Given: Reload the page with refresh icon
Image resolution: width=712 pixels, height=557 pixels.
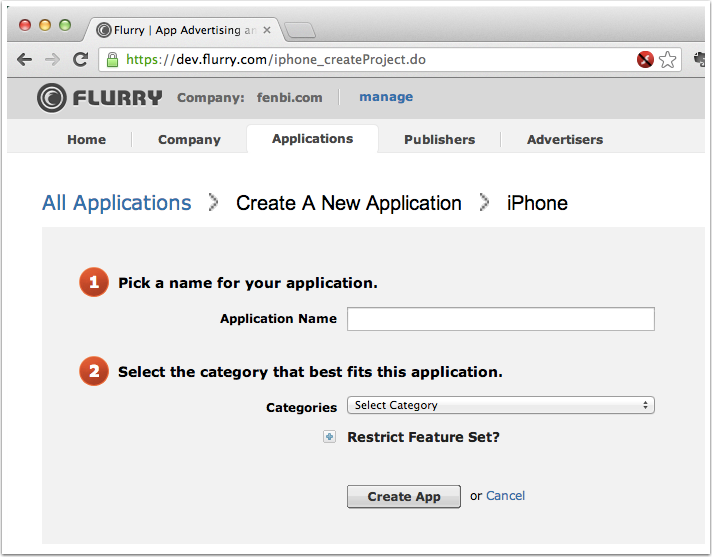Looking at the screenshot, I should tap(81, 60).
